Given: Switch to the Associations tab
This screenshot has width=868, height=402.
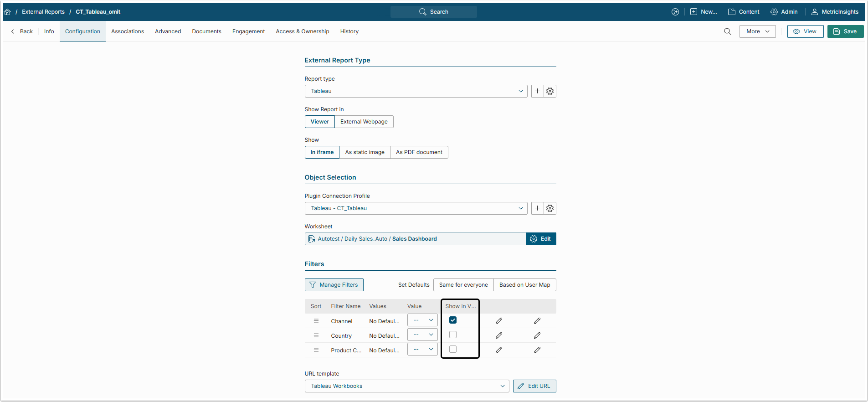Looking at the screenshot, I should coord(128,31).
